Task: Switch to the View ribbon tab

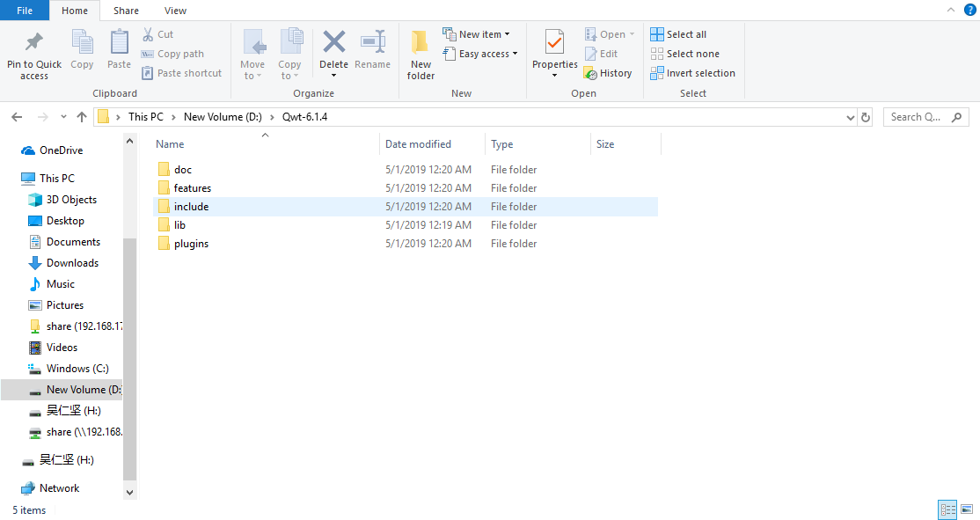Action: 175,11
